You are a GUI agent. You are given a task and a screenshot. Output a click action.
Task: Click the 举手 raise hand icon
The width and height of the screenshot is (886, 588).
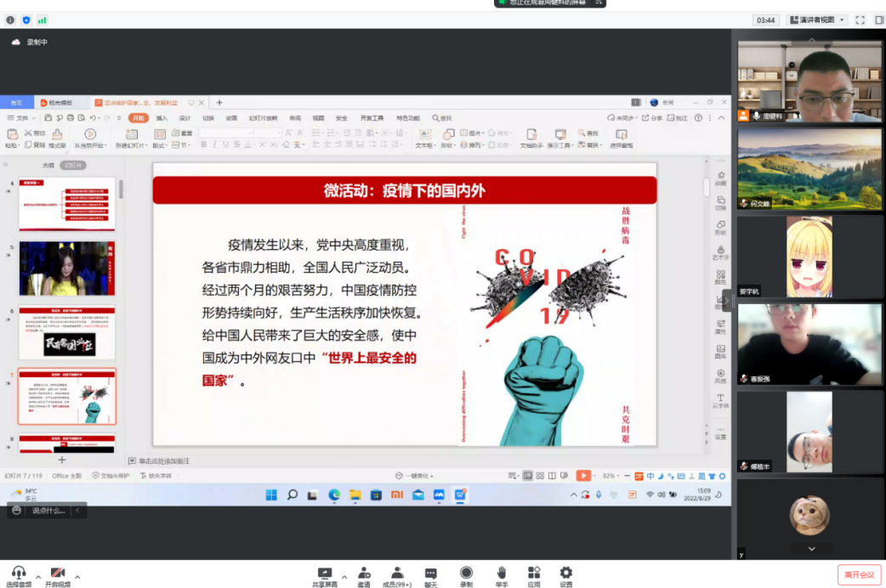tap(502, 574)
